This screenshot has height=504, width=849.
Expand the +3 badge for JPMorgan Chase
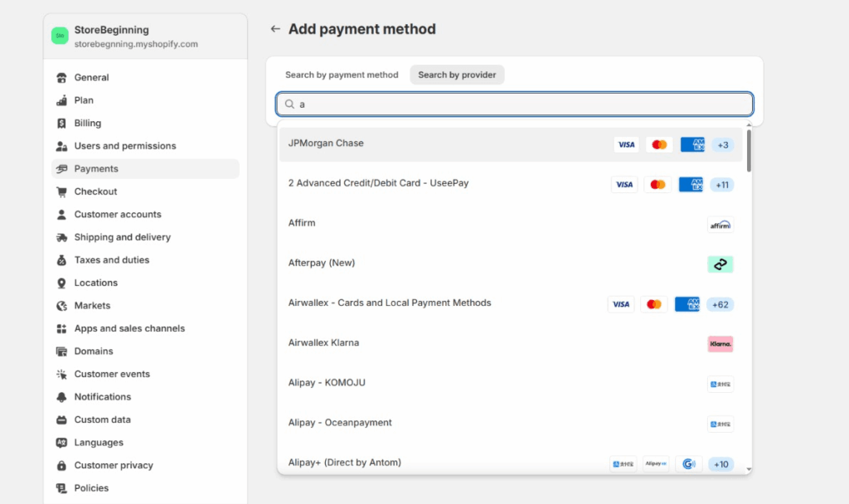point(722,145)
